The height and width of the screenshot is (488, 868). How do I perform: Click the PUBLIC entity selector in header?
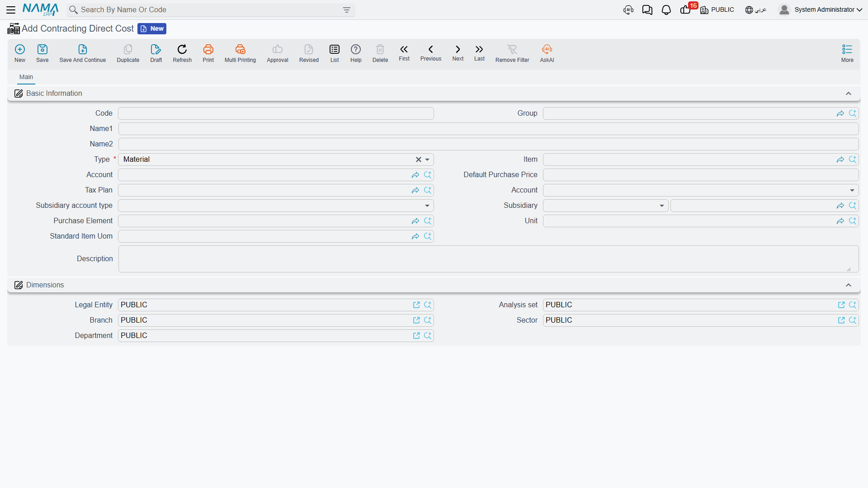click(x=717, y=10)
